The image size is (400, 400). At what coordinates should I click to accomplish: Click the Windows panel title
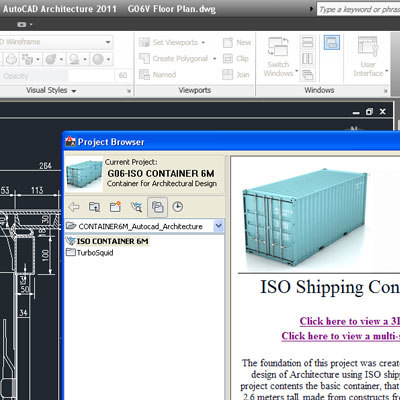coord(319,90)
